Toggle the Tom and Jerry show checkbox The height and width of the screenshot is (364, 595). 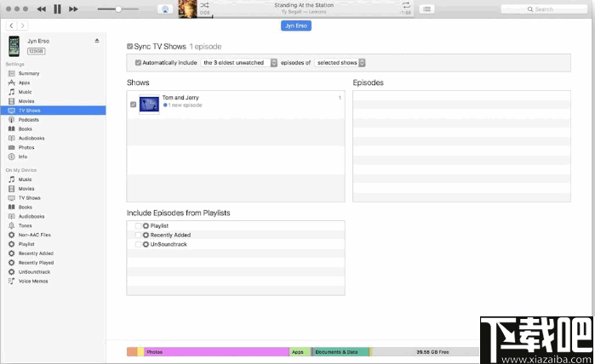133,105
